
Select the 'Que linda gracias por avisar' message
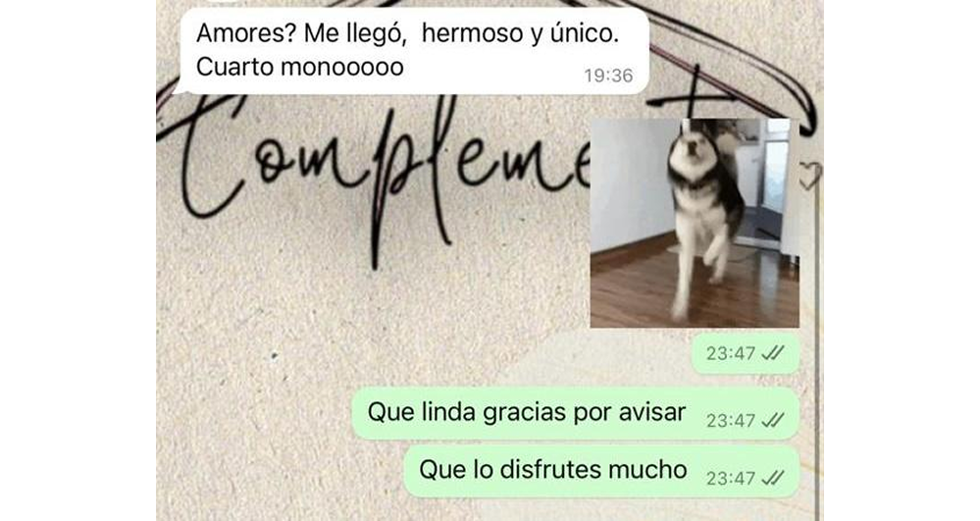coord(576,413)
